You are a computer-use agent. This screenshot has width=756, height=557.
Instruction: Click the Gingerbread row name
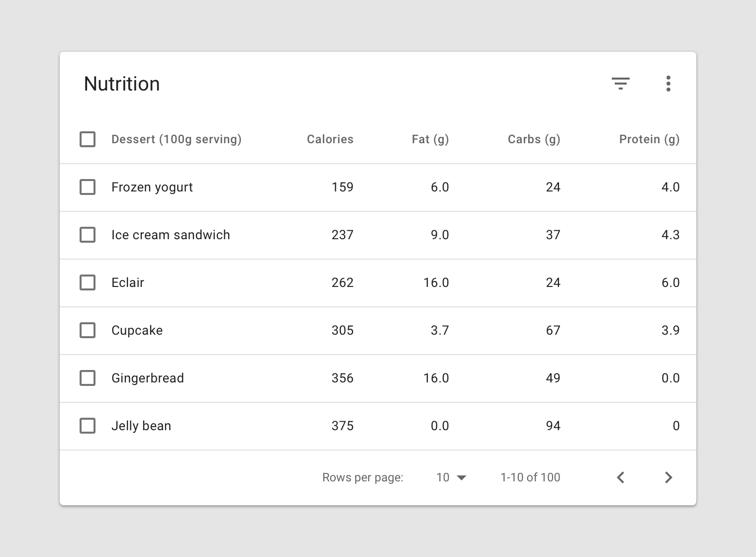[147, 378]
